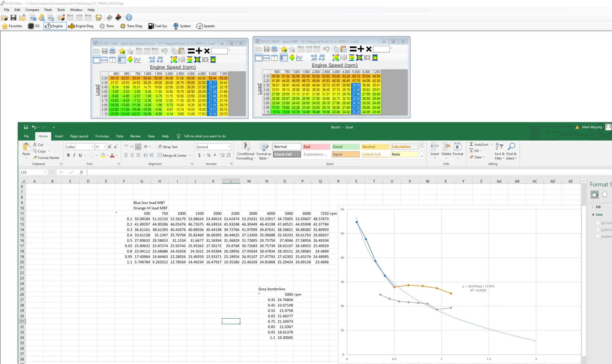Toggle Bold formatting in Excel

[x=68, y=155]
